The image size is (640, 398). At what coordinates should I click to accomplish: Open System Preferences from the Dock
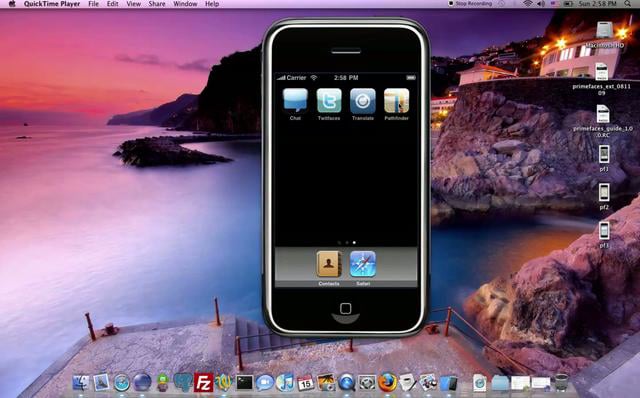[367, 383]
